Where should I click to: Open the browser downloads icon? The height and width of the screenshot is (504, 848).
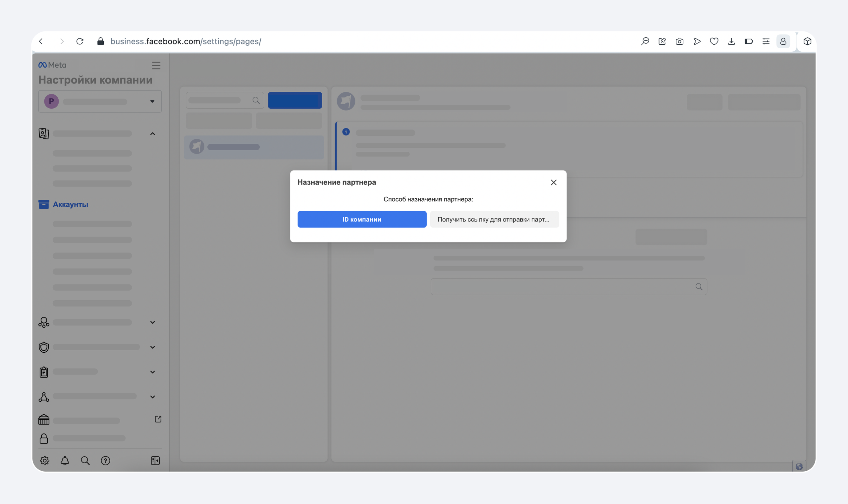731,41
